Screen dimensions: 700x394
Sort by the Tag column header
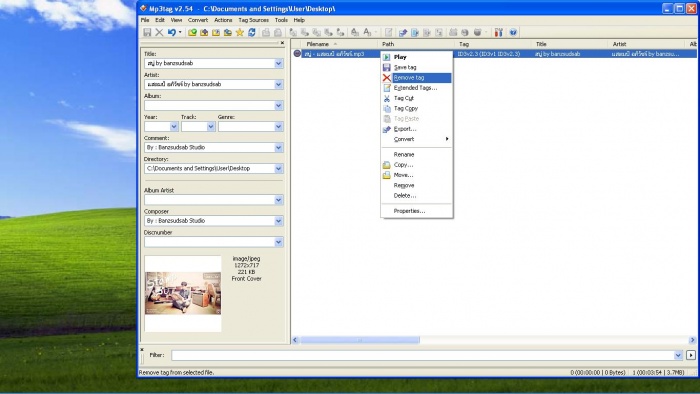pyautogui.click(x=492, y=44)
